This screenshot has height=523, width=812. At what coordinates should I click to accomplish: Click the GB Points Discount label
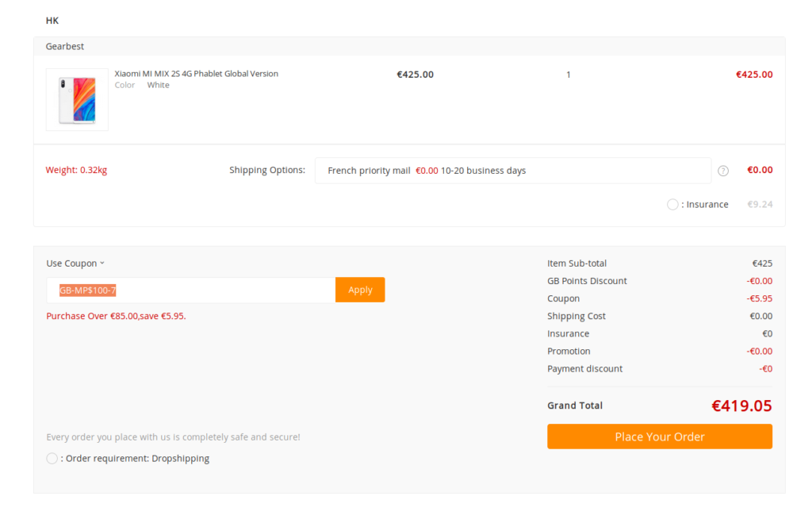587,281
